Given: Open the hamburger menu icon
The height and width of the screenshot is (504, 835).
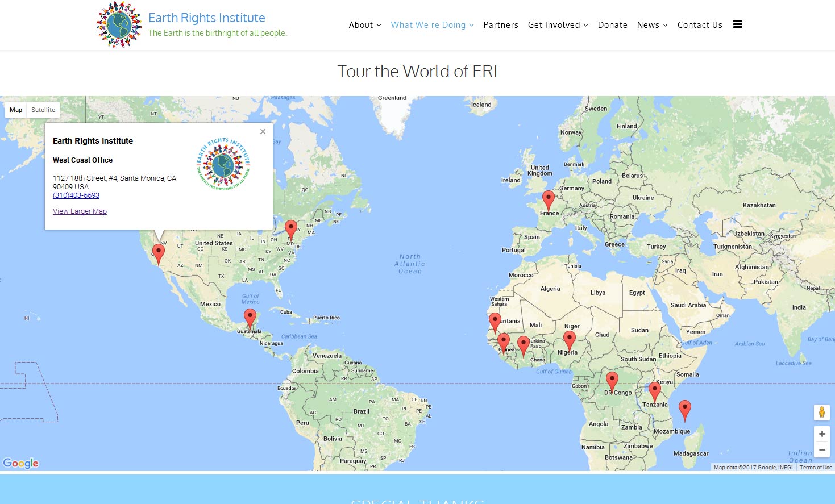Looking at the screenshot, I should pos(737,24).
